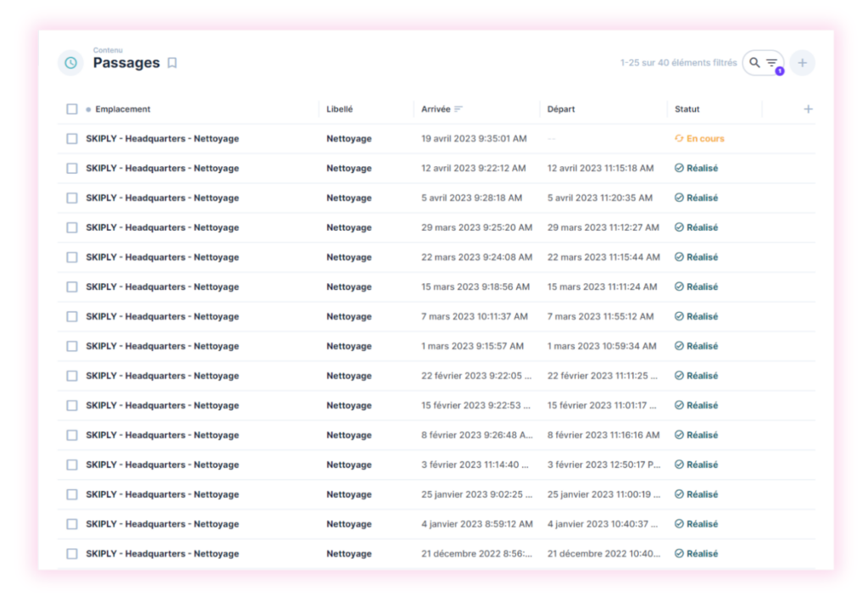Sort by the Départ column header
Screen dimensions: 868x596
(561, 109)
